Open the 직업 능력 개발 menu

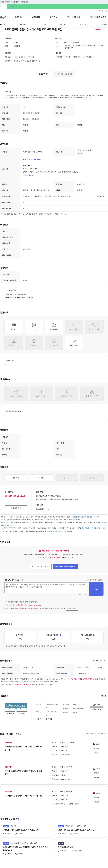tap(74, 17)
